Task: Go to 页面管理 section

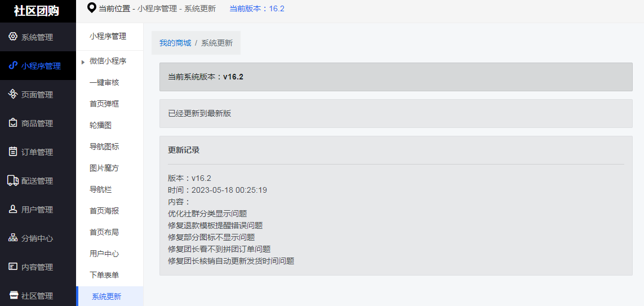Action: point(38,95)
